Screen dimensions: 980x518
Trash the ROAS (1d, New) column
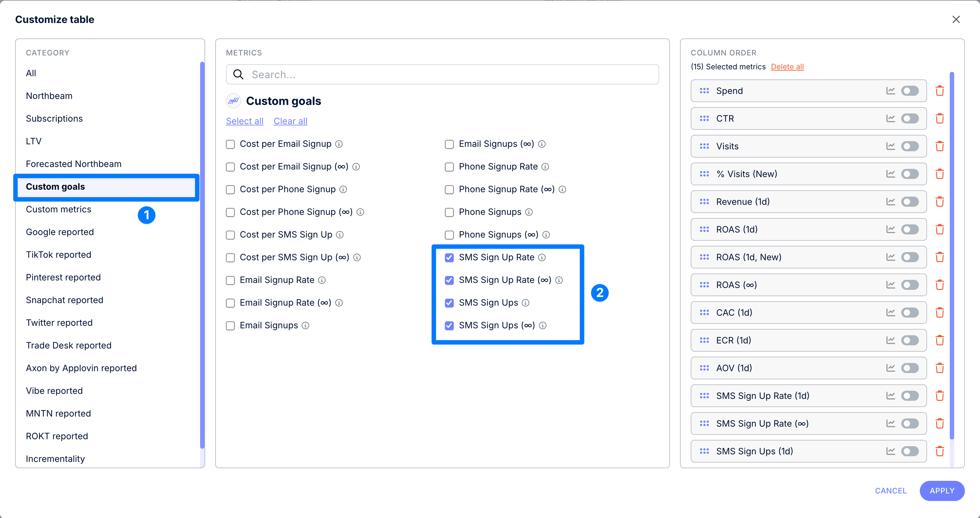[940, 257]
